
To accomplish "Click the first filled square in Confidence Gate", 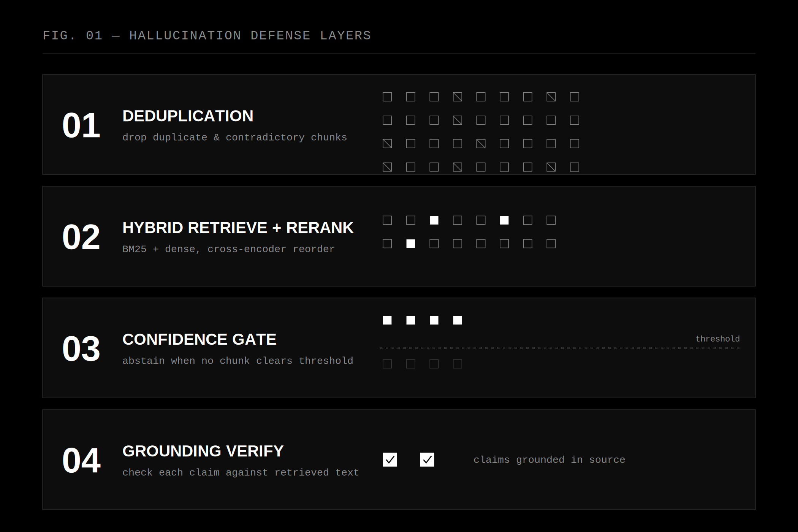I will pos(387,320).
